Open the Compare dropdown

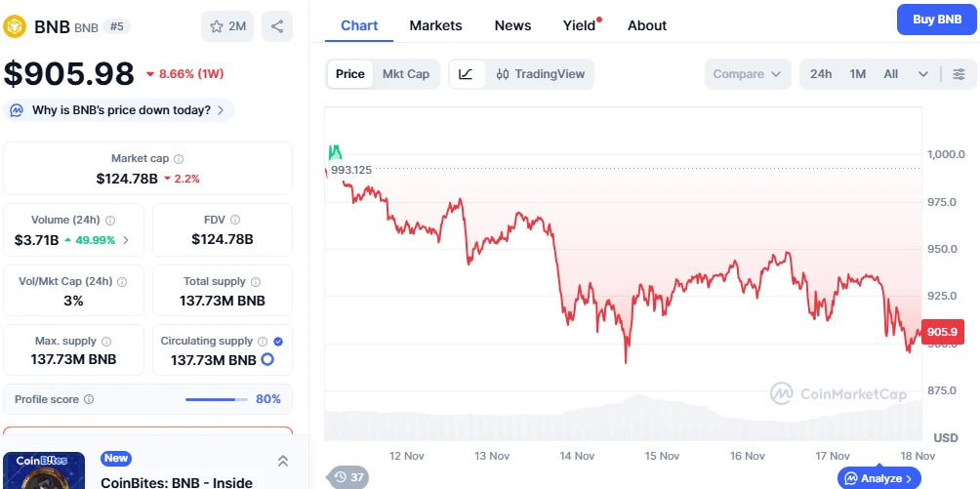pyautogui.click(x=748, y=74)
